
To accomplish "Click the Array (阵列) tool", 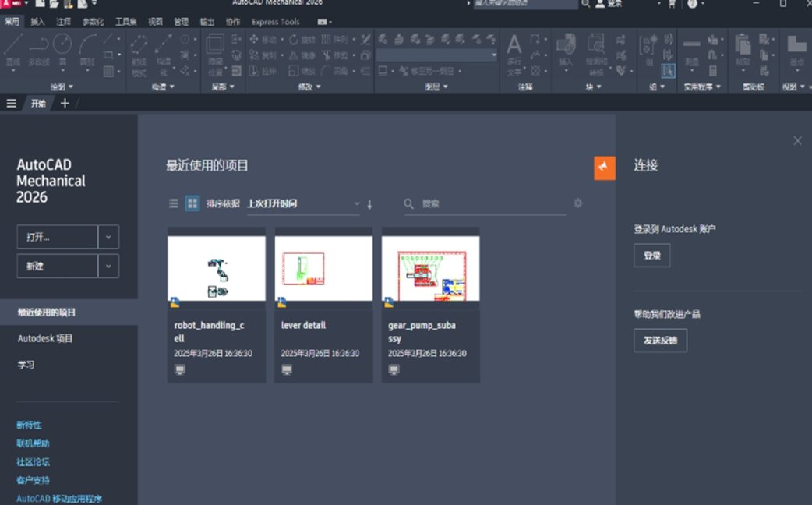I will pos(334,40).
